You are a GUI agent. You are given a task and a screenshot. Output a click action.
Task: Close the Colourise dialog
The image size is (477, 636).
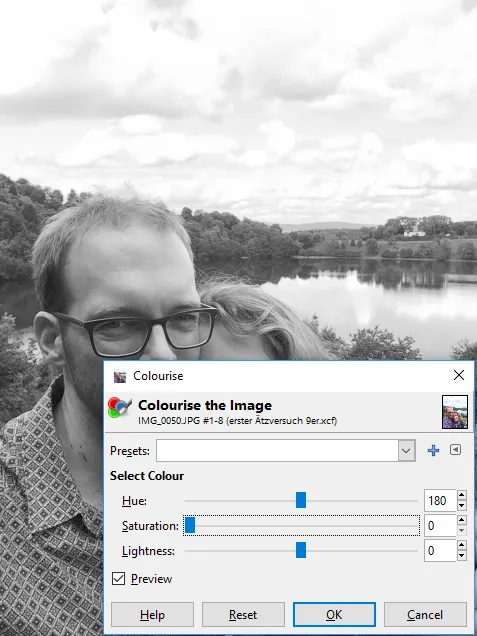[459, 375]
